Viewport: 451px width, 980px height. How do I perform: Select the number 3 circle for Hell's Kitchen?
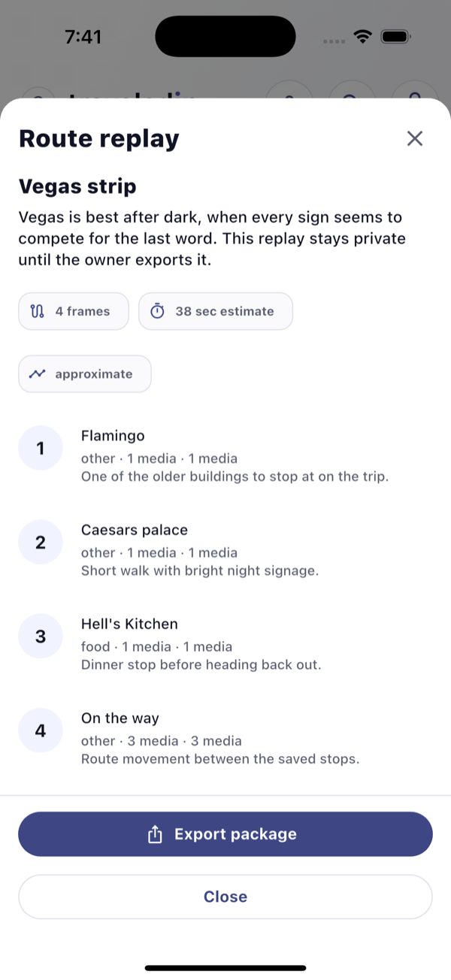40,637
